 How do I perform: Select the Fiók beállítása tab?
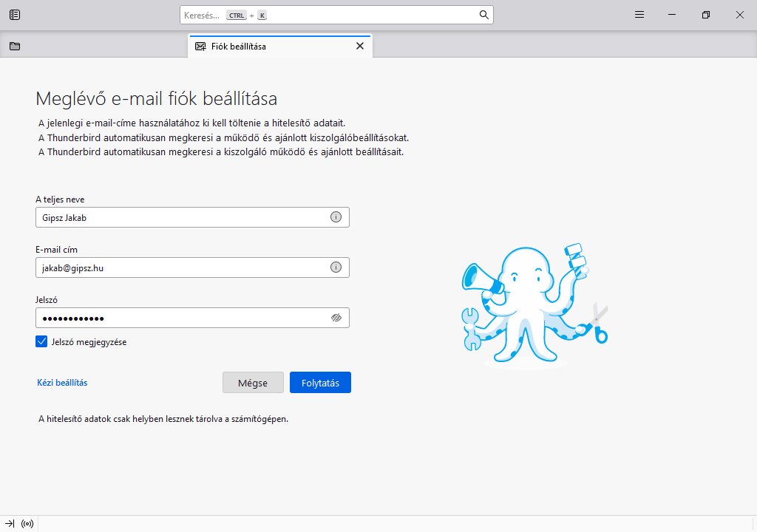click(x=280, y=47)
